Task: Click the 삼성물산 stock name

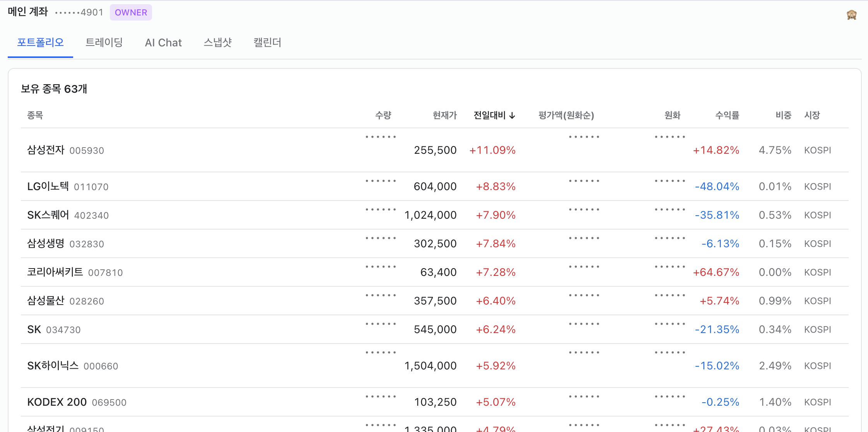Action: tap(46, 301)
